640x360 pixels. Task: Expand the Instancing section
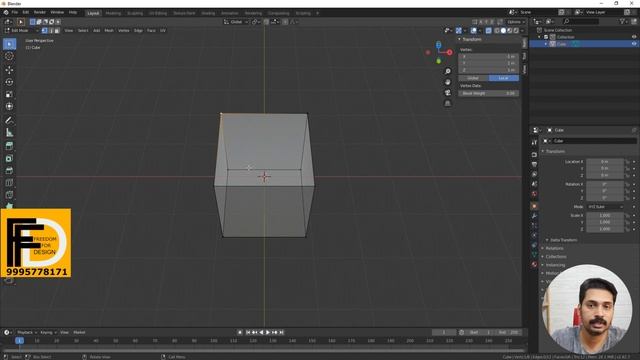[555, 265]
